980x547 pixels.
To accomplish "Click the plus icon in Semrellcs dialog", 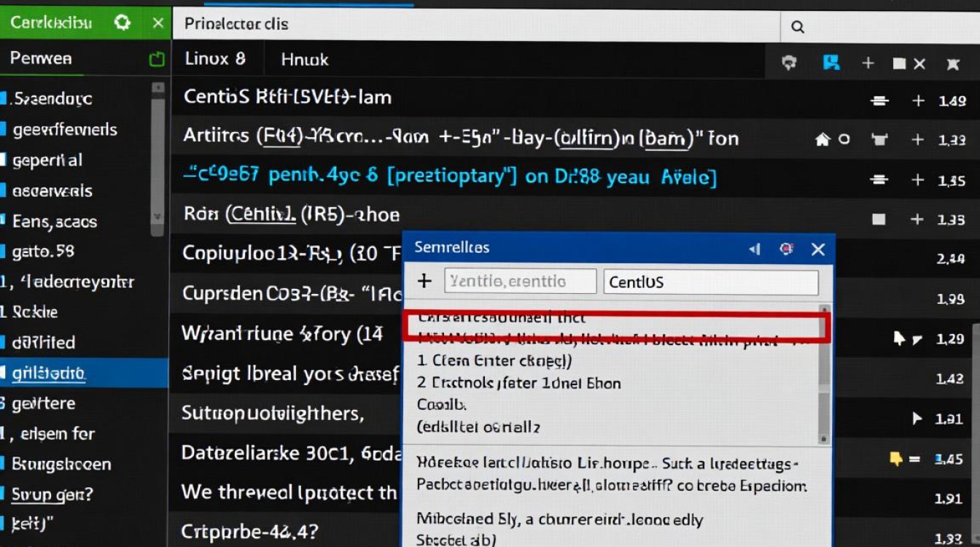I will pos(424,281).
